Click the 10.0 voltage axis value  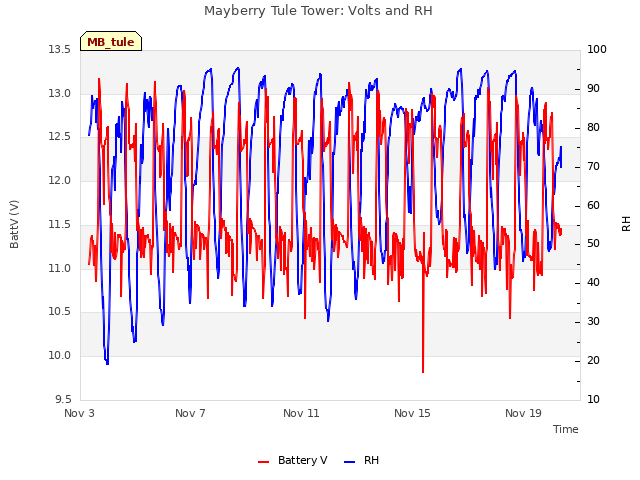pyautogui.click(x=60, y=356)
